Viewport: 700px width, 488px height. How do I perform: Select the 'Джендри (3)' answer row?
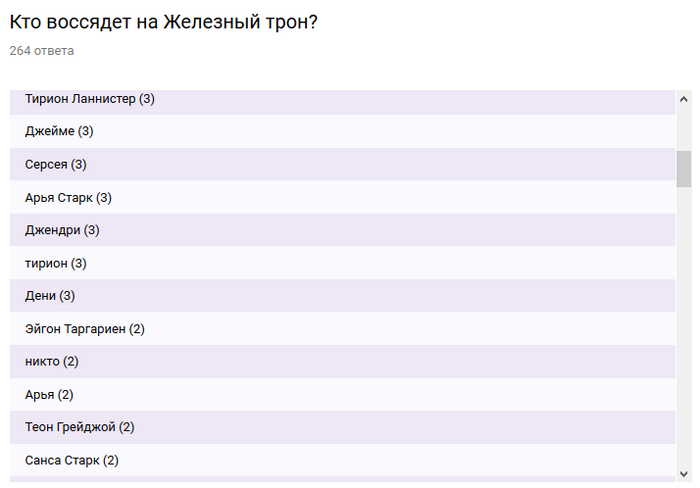click(62, 230)
